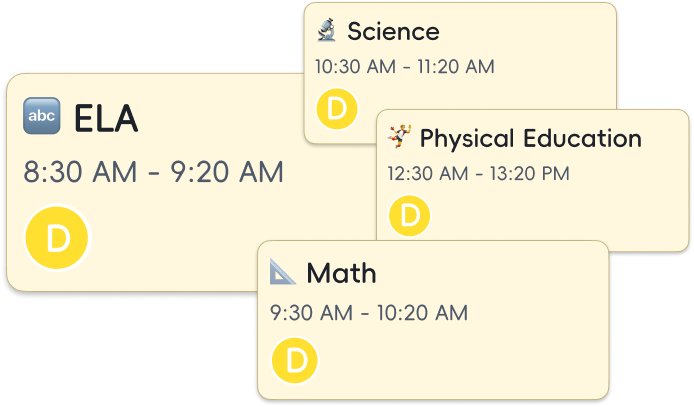This screenshot has height=407, width=694.
Task: Select the Math class title
Action: 341,273
